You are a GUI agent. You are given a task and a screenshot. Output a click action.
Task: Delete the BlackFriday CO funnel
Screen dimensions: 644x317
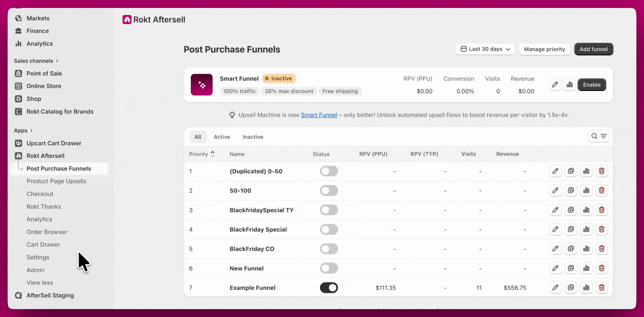(601, 249)
